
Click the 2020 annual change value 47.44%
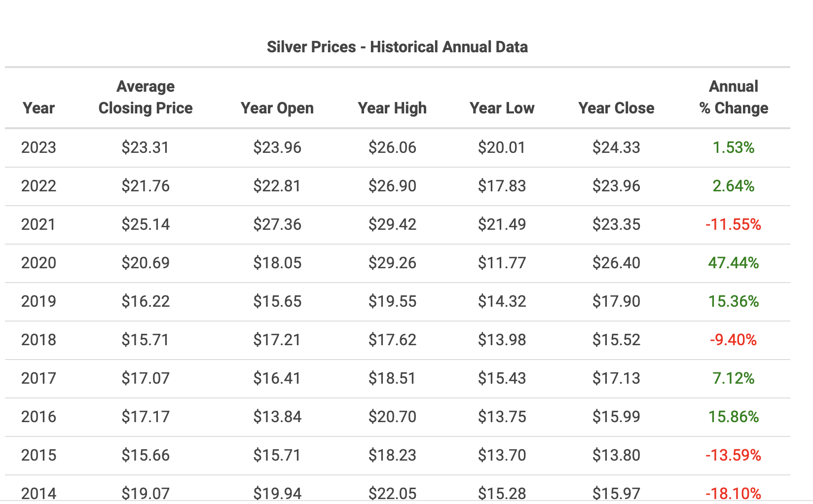pos(734,263)
